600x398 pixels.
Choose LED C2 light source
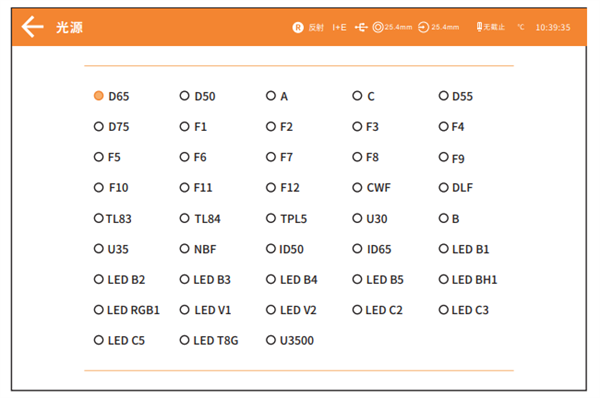(x=357, y=310)
